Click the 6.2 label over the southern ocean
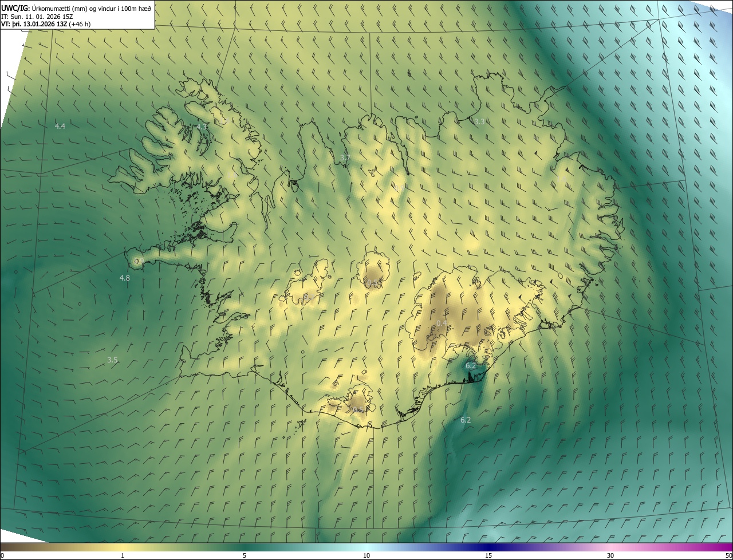This screenshot has height=560, width=733. pyautogui.click(x=466, y=420)
